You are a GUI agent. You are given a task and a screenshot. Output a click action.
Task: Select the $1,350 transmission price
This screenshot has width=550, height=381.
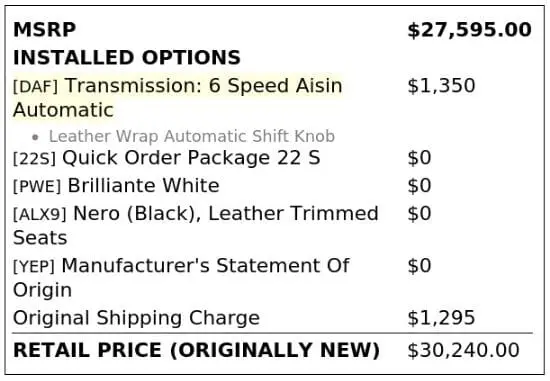click(441, 86)
